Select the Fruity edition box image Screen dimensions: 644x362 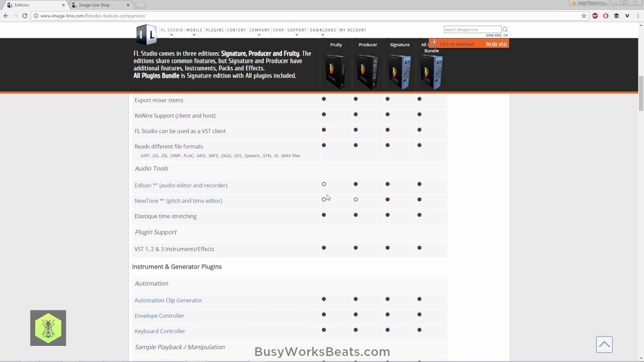tap(336, 71)
